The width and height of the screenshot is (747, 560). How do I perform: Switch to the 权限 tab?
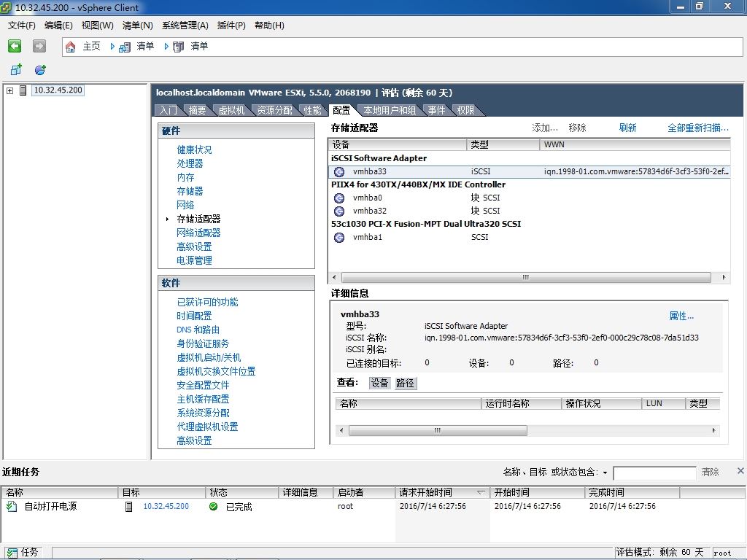pos(466,111)
